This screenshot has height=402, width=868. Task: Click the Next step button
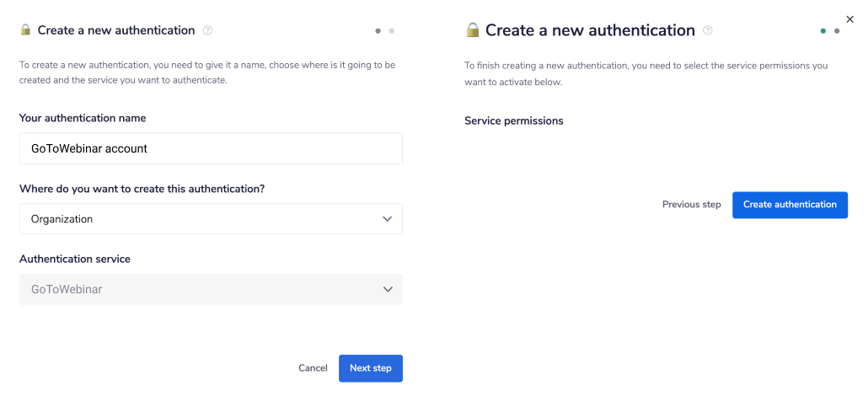(371, 368)
